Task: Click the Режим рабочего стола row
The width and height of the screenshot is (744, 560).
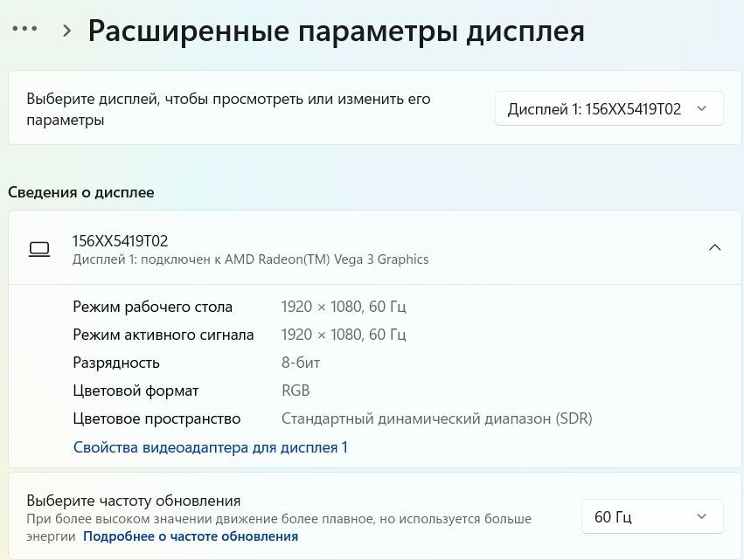Action: pos(153,307)
